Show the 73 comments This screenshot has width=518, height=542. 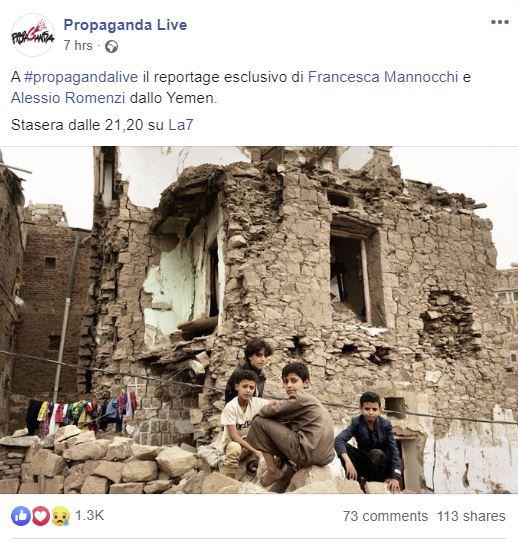tap(385, 516)
